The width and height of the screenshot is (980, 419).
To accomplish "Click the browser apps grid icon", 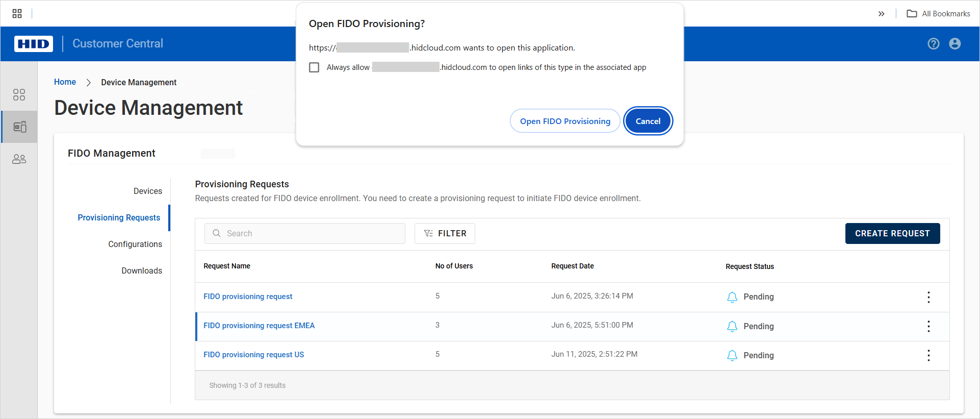I will (17, 14).
